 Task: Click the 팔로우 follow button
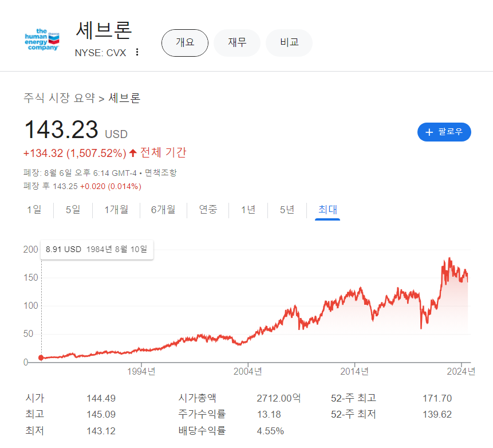(x=444, y=132)
